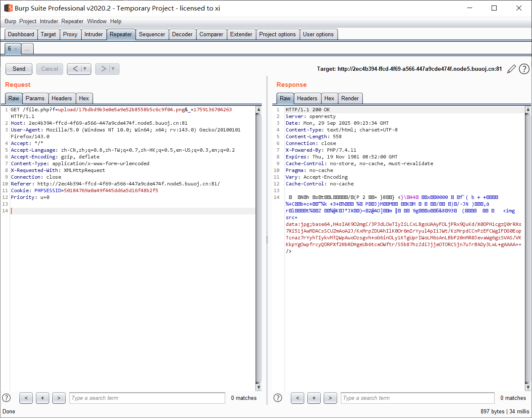This screenshot has height=418, width=532.
Task: Open request search help icon
Action: click(x=6, y=398)
